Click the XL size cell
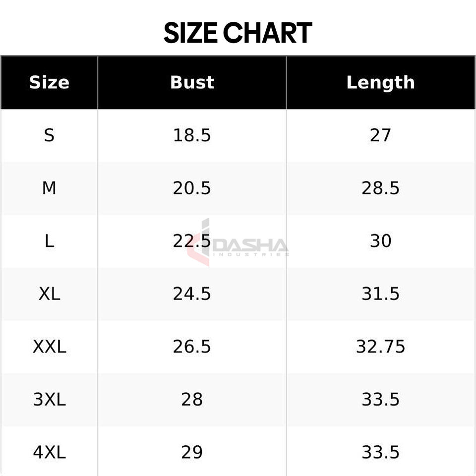476x476 pixels. (x=49, y=294)
